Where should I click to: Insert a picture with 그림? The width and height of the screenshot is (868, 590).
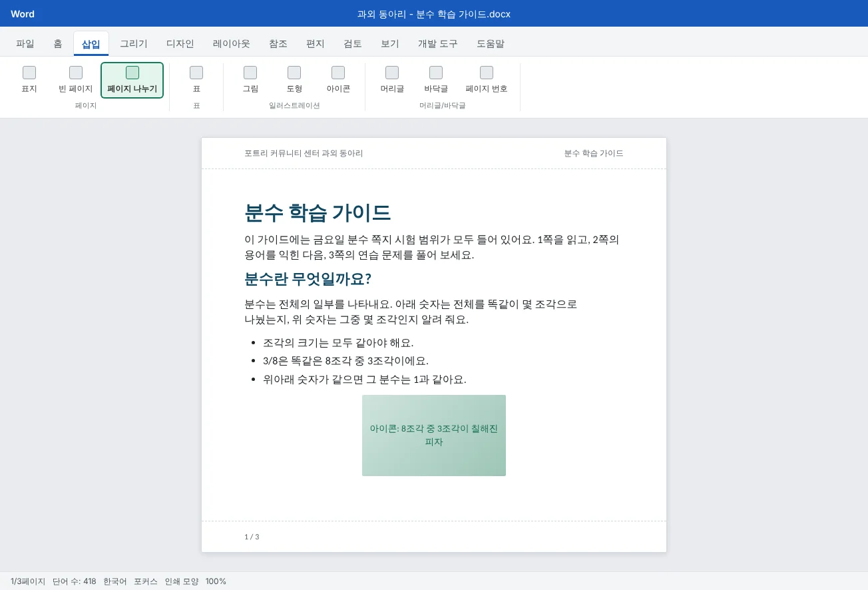pyautogui.click(x=250, y=80)
